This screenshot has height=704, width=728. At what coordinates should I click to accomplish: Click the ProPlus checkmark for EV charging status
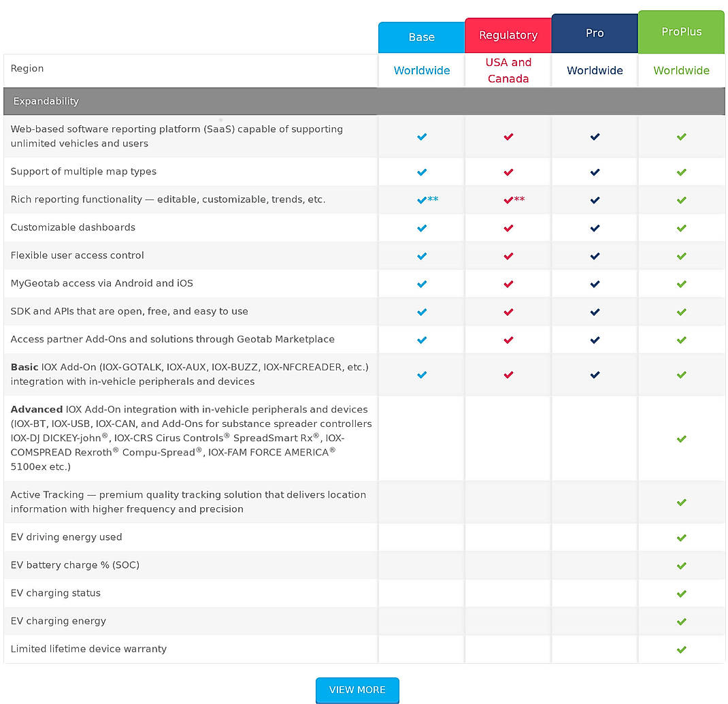pos(681,593)
